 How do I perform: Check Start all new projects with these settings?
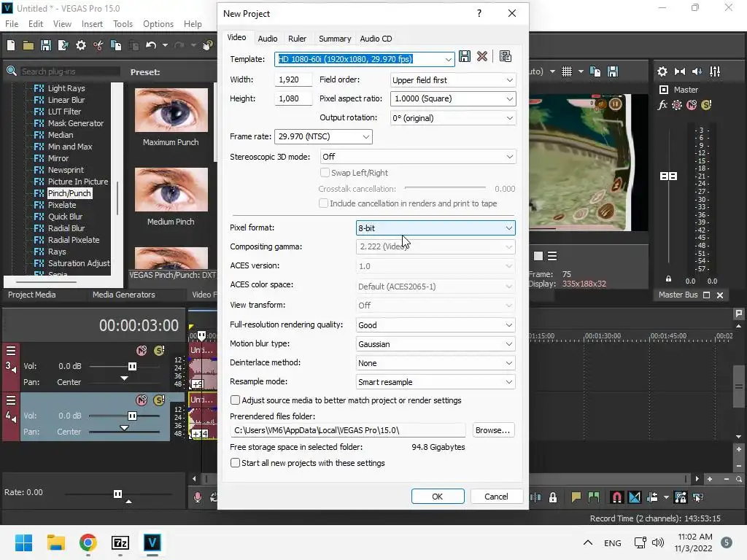(x=235, y=463)
